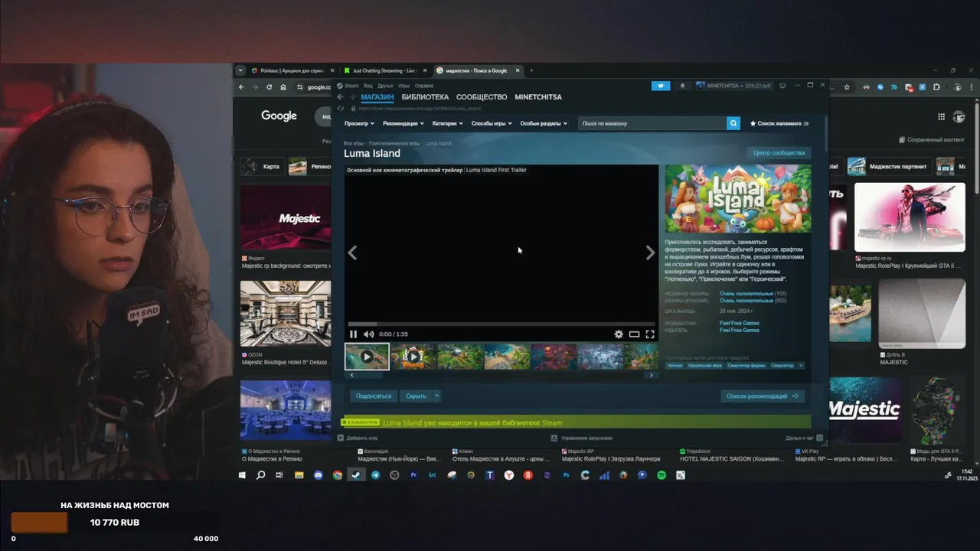Open the MINETCHITSA profile tab

pyautogui.click(x=538, y=97)
